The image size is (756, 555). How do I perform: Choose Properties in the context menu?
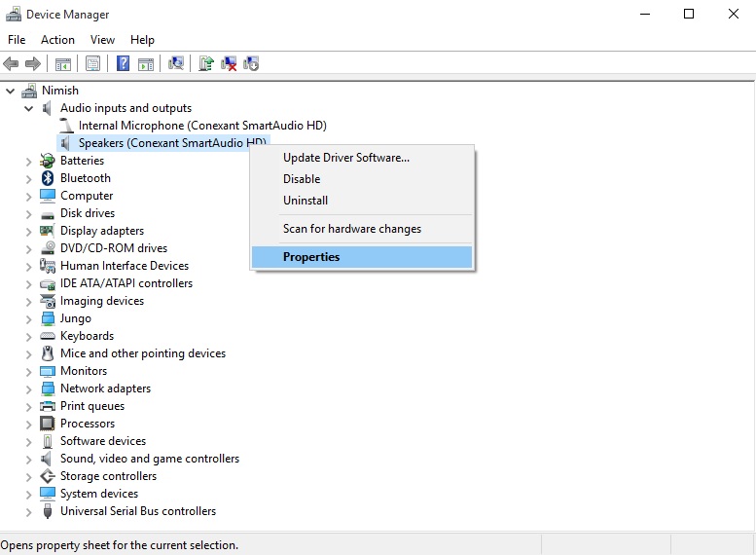click(x=362, y=257)
